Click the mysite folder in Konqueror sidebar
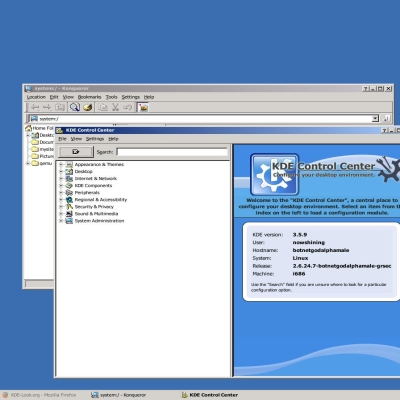Image resolution: width=400 pixels, height=400 pixels. 35,149
